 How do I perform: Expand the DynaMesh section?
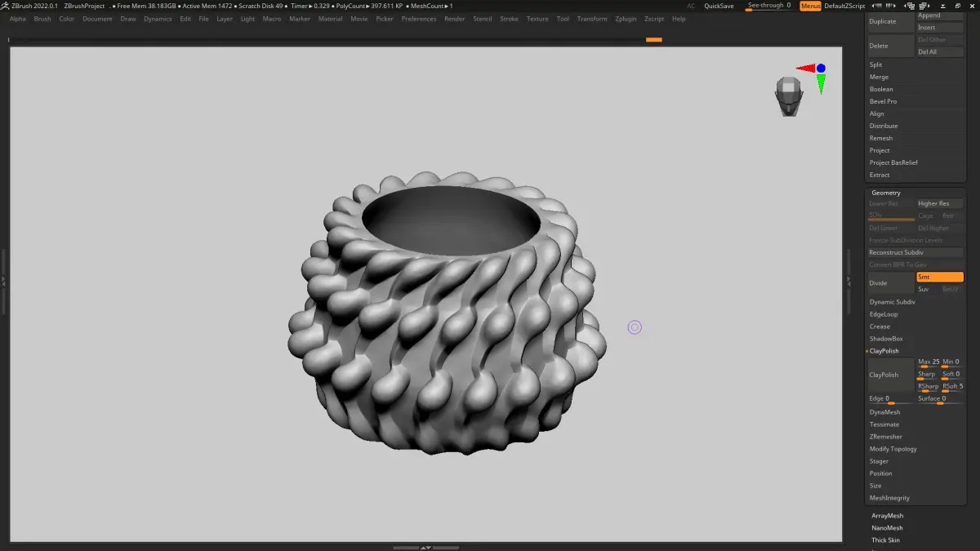point(884,412)
